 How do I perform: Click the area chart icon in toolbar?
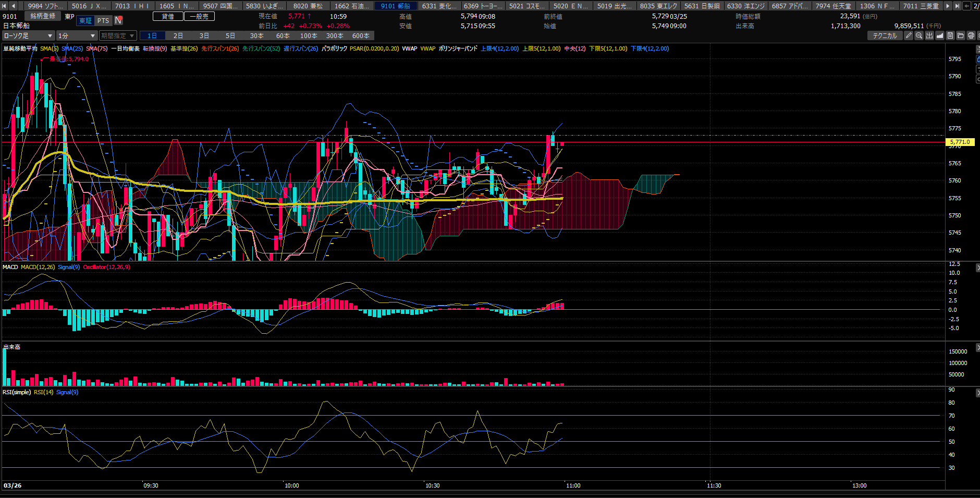click(x=940, y=35)
